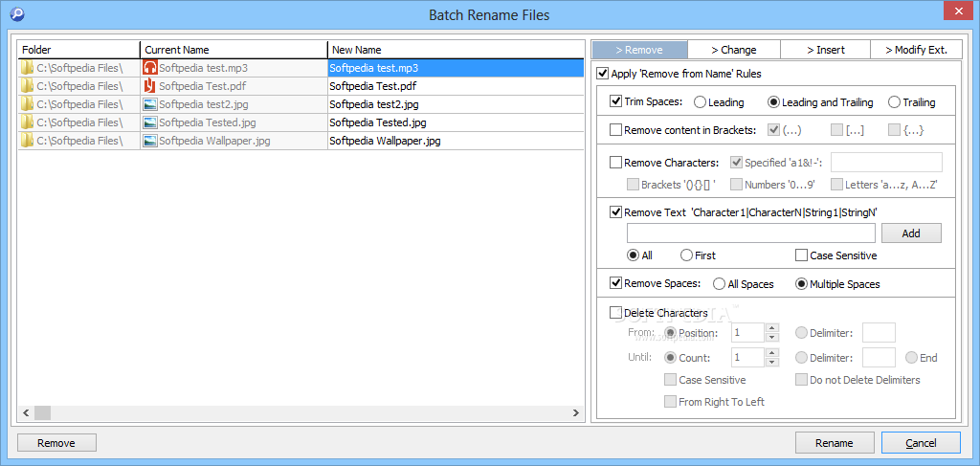
Task: Increase the Until Count spinner value
Action: (772, 353)
